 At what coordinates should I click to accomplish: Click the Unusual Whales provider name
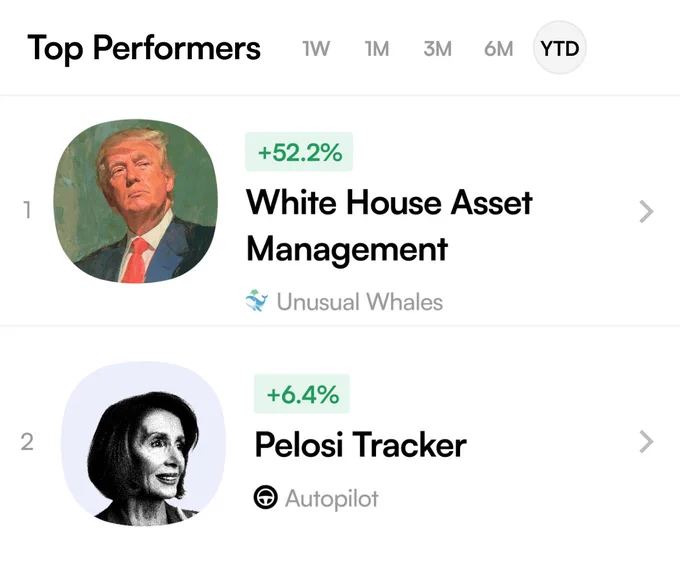(360, 302)
